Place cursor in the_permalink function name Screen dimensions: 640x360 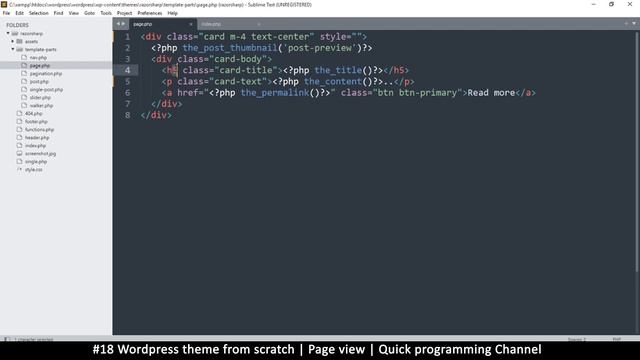tap(275, 93)
